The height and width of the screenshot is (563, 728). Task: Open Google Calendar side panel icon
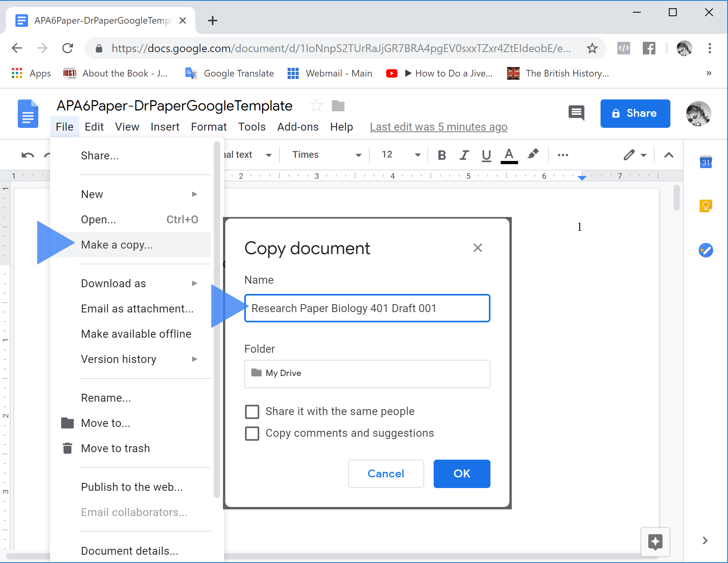(706, 162)
